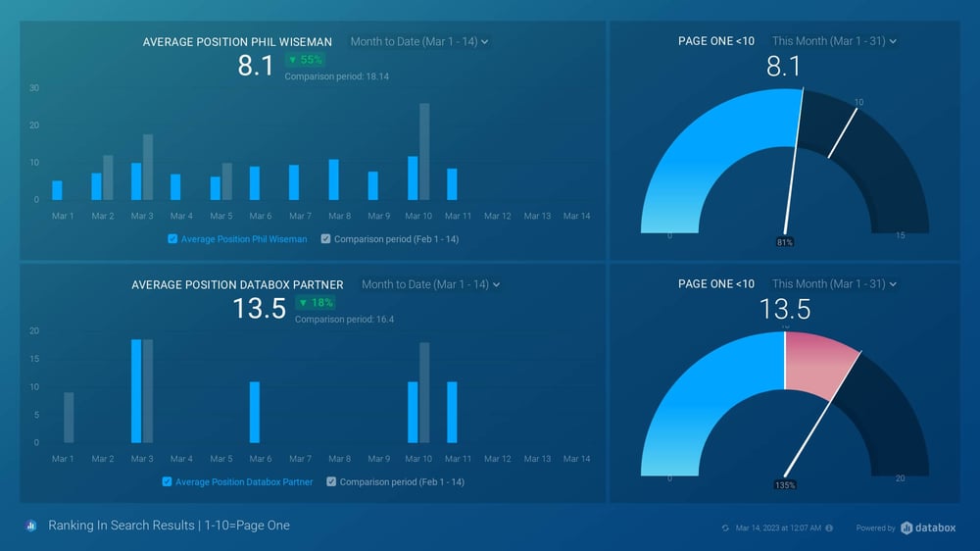The width and height of the screenshot is (980, 551).
Task: Click the large 13.5 value on the lower gauge
Action: 785,309
